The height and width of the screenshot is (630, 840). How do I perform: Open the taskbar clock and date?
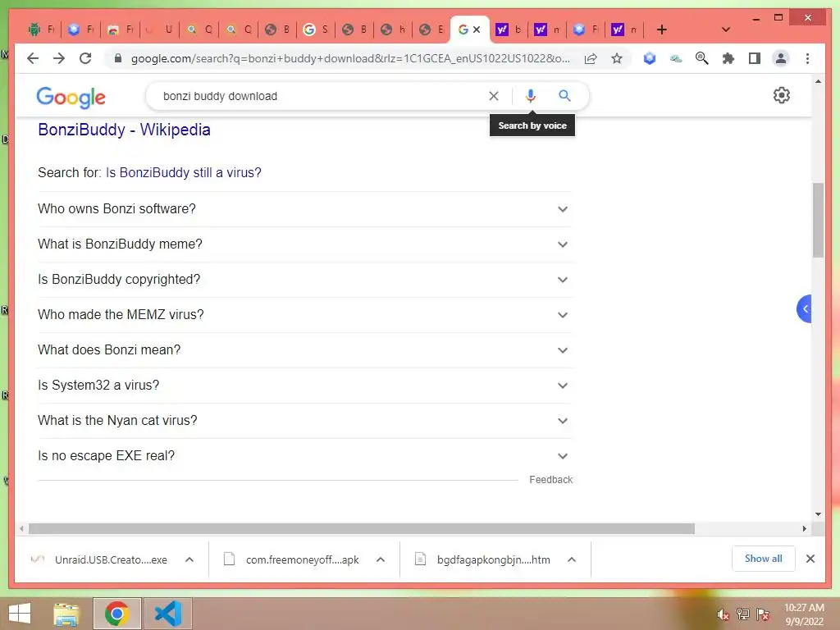pyautogui.click(x=804, y=614)
